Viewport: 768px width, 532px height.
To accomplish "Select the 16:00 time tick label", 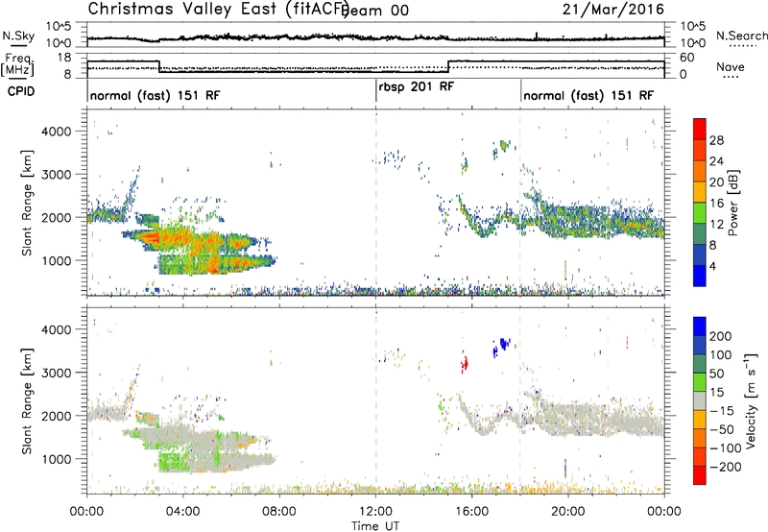I will pyautogui.click(x=471, y=512).
